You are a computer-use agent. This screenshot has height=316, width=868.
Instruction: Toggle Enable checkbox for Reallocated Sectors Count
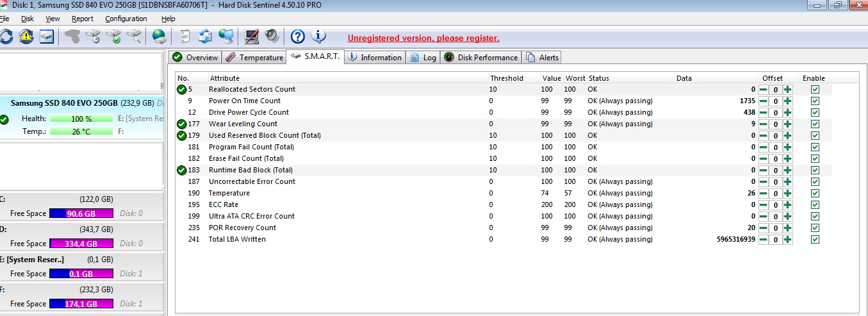tap(815, 89)
